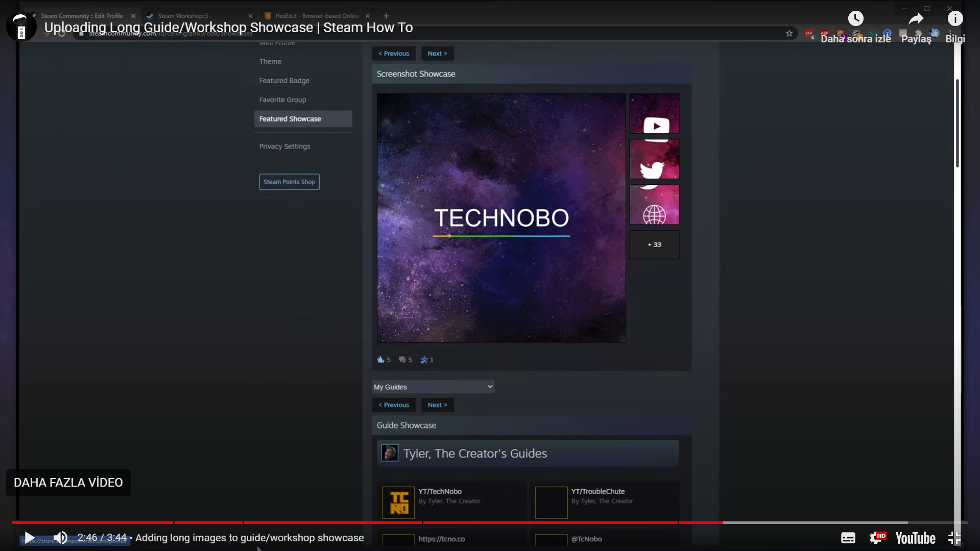This screenshot has height=551, width=980.
Task: Open video on YouTube logo
Action: (915, 538)
